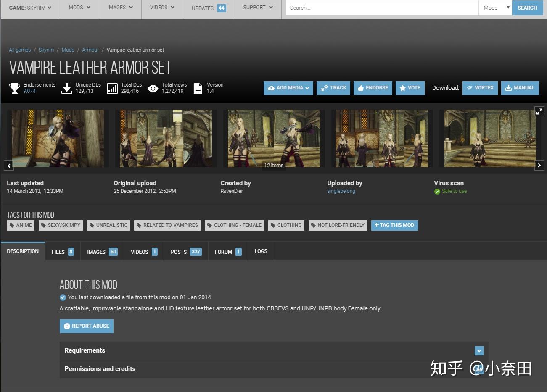547x392 pixels.
Task: Click the search input field
Action: click(382, 8)
